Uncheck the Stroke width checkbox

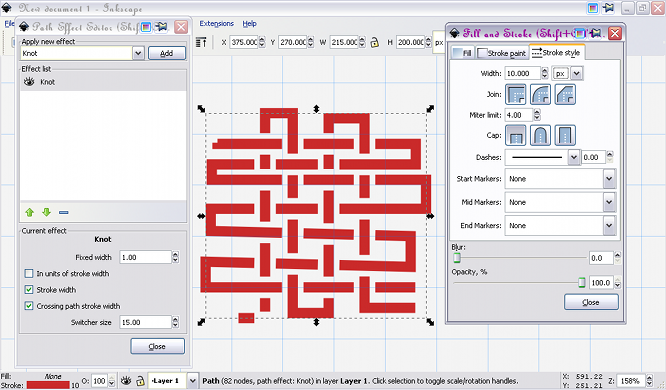tap(29, 290)
